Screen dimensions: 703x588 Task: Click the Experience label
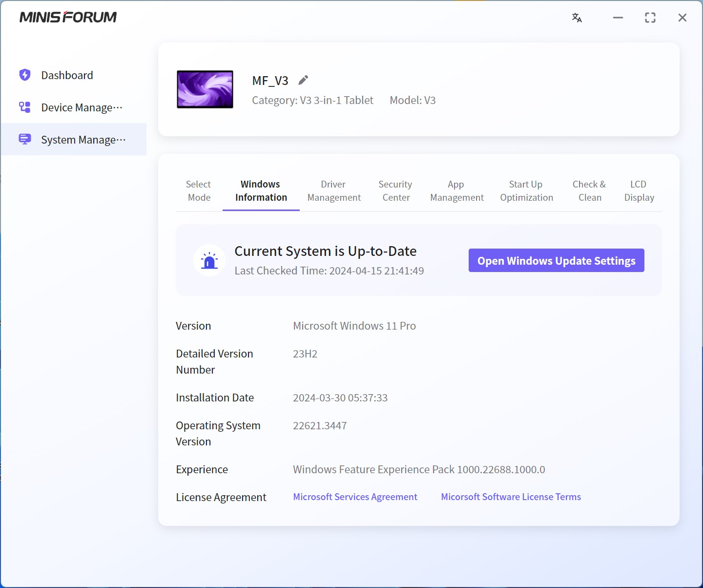click(x=202, y=469)
